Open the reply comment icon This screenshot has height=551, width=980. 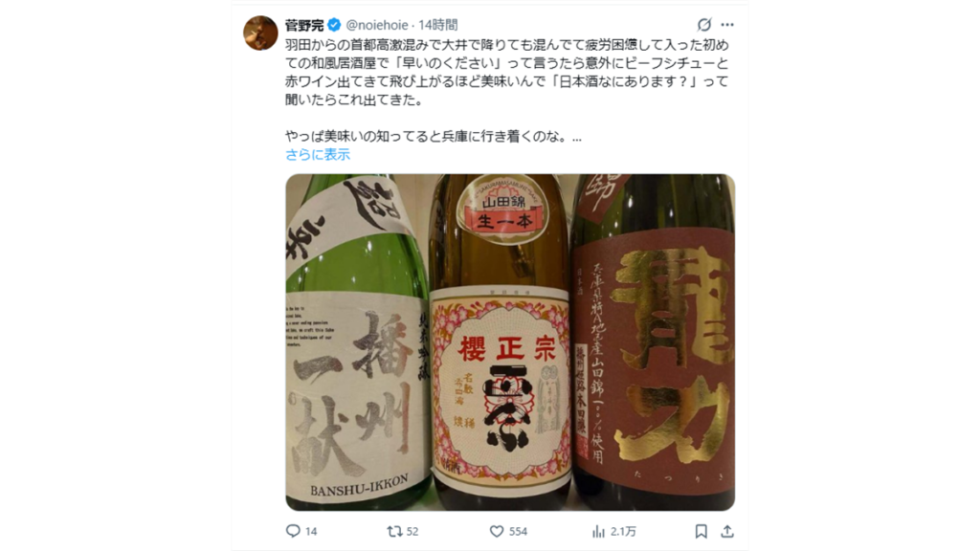[293, 531]
